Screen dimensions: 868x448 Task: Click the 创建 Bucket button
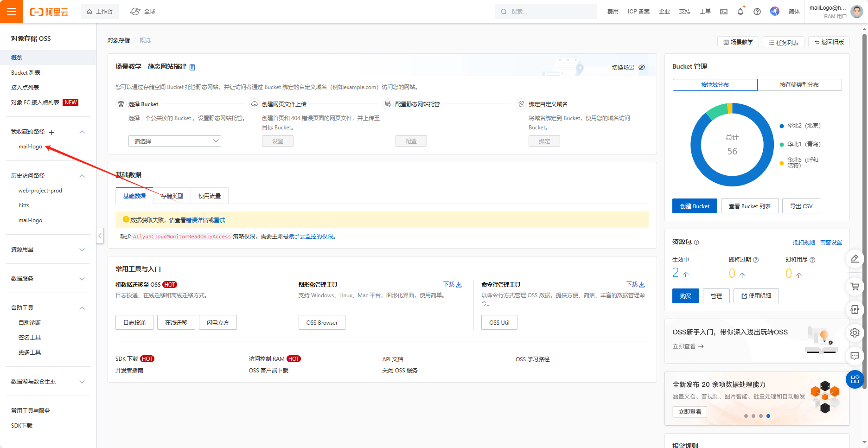tap(694, 206)
